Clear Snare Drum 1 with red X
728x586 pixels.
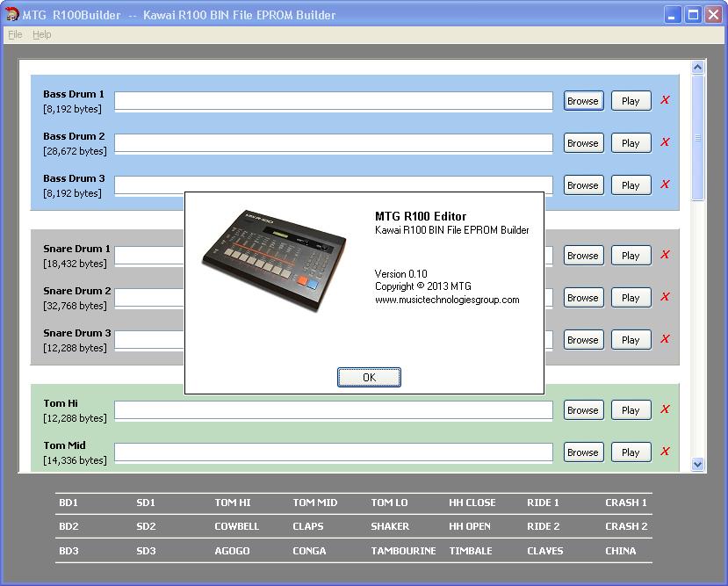pyautogui.click(x=665, y=255)
